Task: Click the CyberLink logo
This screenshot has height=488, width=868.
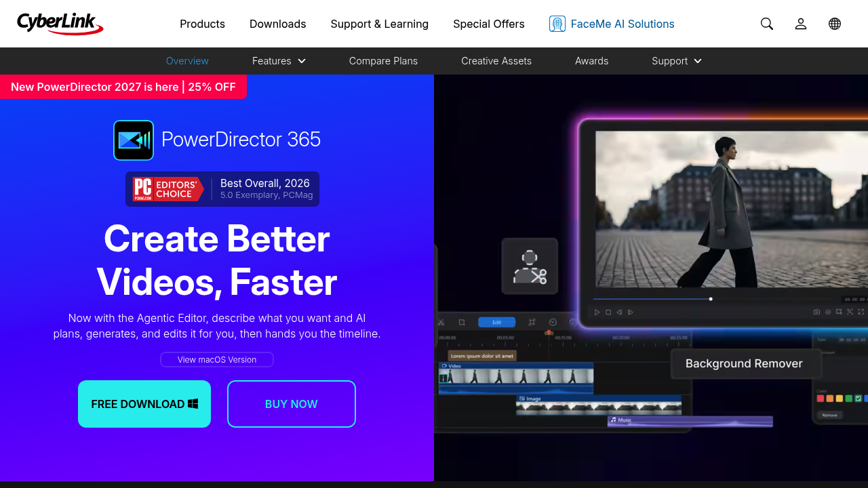Action: coord(60,23)
